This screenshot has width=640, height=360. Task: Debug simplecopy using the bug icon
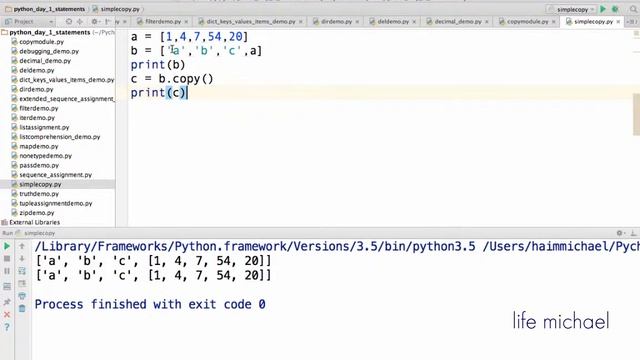(615, 9)
